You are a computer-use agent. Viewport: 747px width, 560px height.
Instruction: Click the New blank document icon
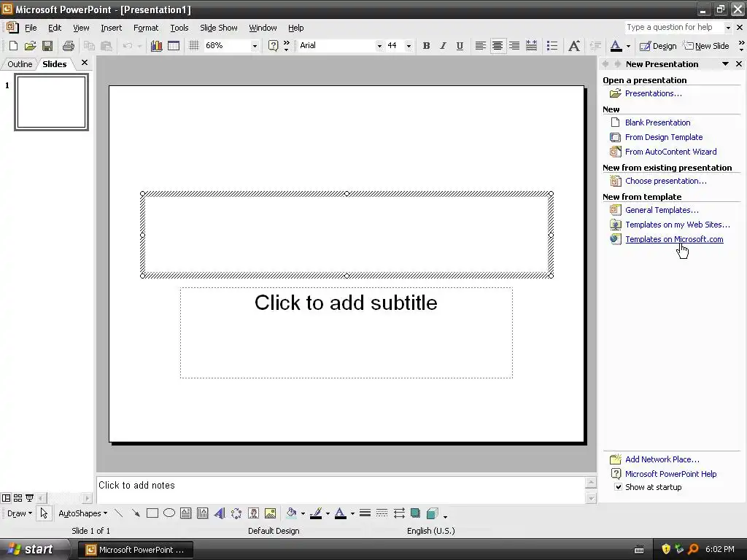tap(13, 46)
